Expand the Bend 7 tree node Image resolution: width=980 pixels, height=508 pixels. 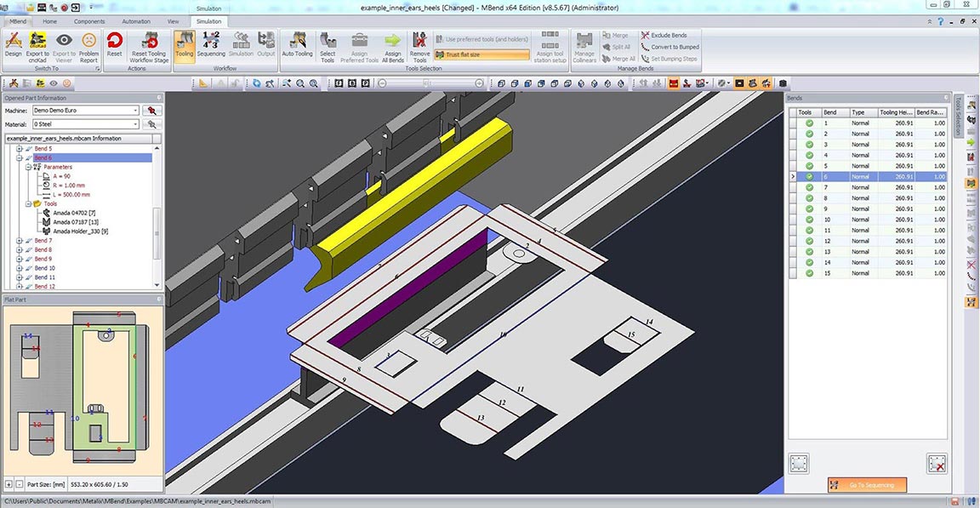click(x=20, y=241)
